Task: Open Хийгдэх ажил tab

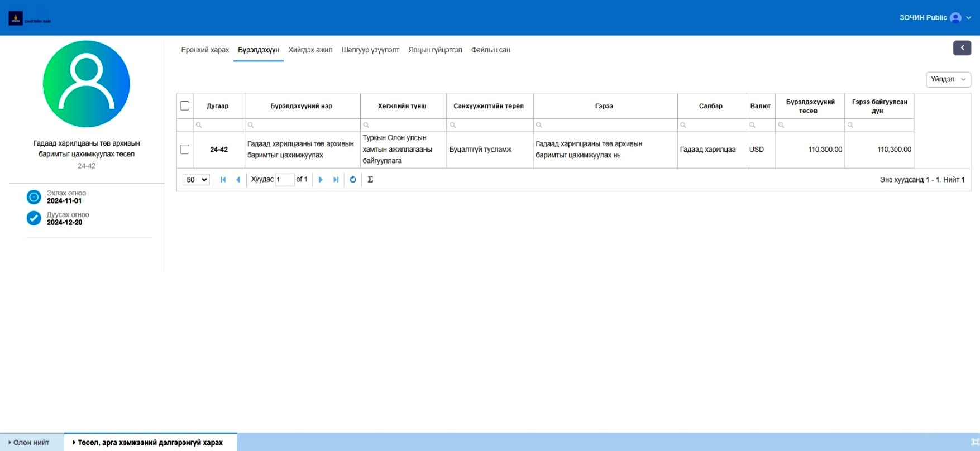Action: pos(310,50)
